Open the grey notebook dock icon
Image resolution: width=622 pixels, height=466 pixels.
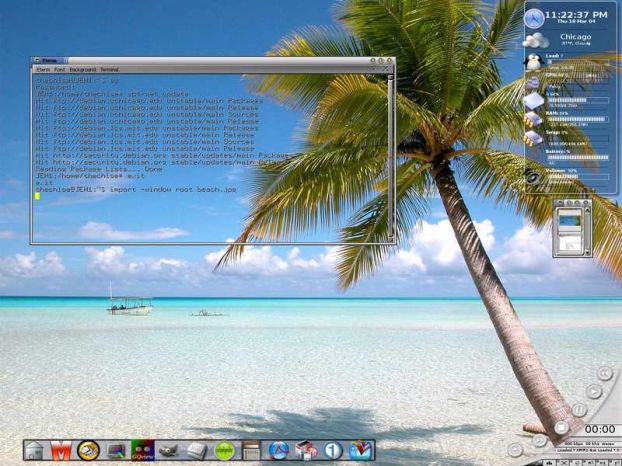197,451
